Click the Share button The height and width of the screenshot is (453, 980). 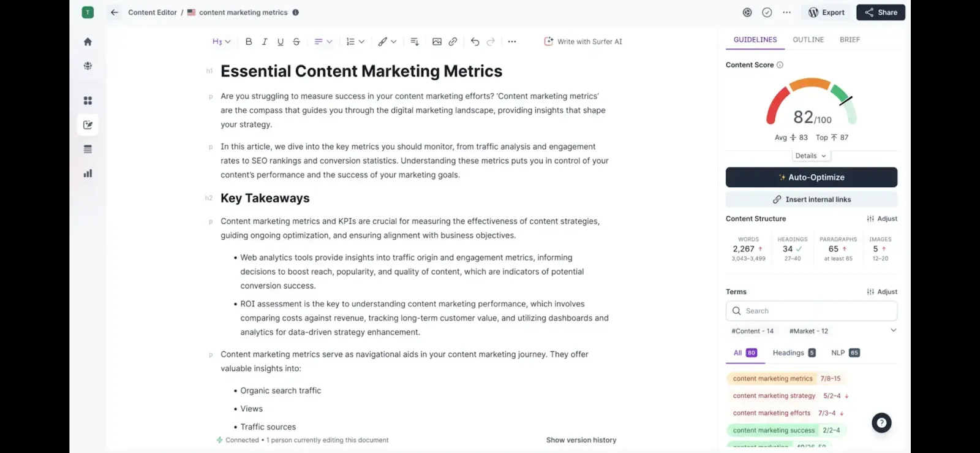(x=881, y=12)
